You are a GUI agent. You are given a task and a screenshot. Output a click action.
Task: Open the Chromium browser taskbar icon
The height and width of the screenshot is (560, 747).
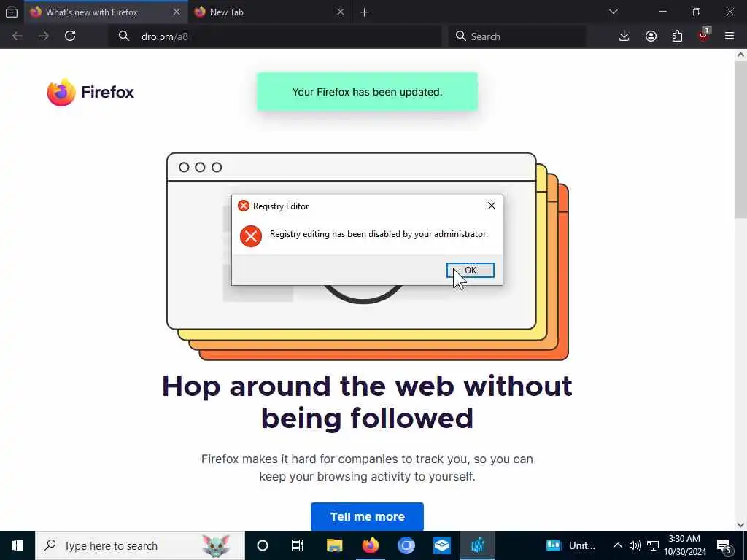tap(406, 545)
